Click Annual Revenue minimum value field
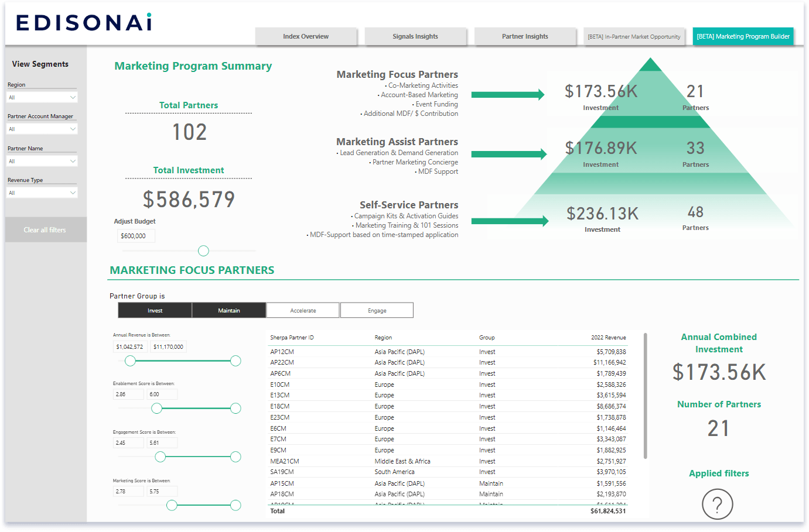The image size is (809, 532). [130, 346]
